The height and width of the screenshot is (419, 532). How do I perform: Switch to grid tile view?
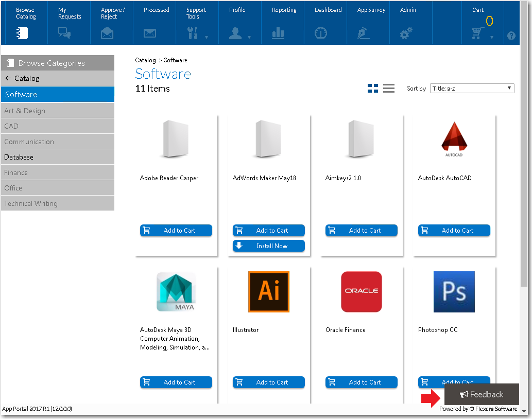(x=373, y=89)
